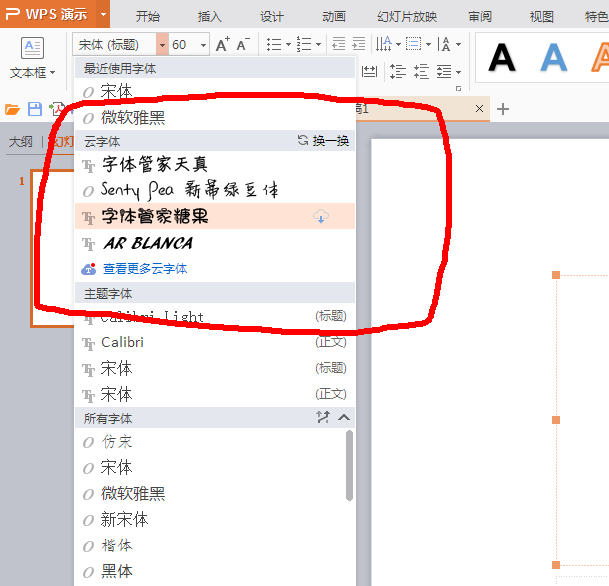Viewport: 609px width, 586px height.
Task: Select 楷体 from all fonts
Action: 210,546
